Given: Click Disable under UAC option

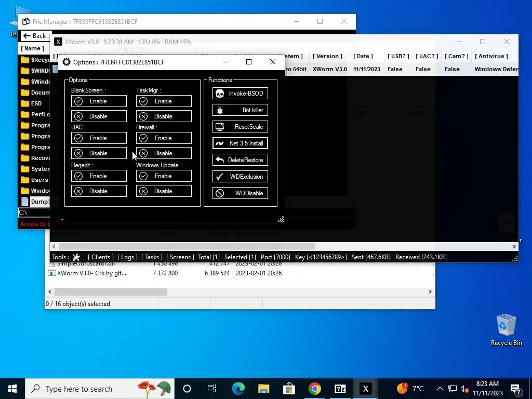Looking at the screenshot, I should pos(99,153).
